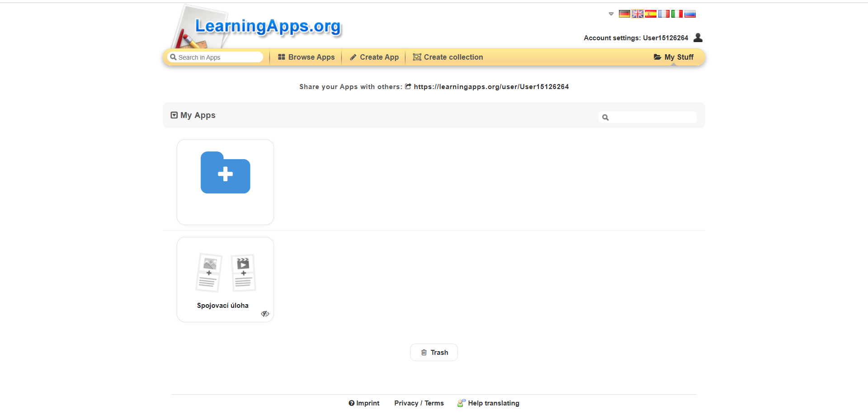
Task: Select the German flag language
Action: tap(624, 14)
